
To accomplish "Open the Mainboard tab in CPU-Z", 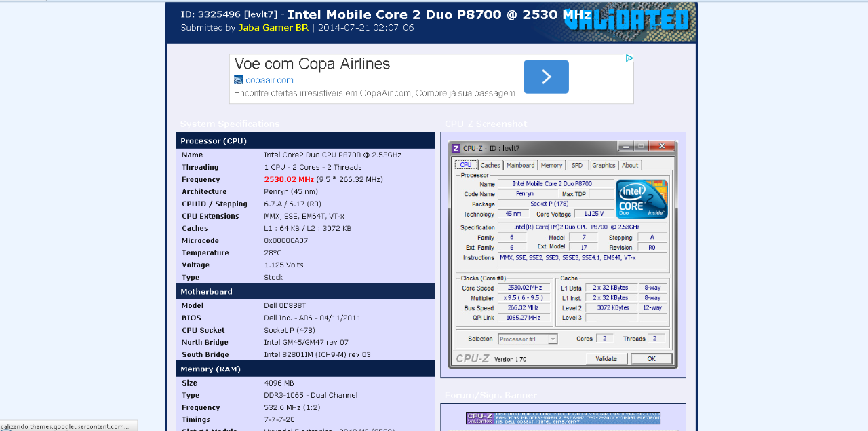I will tap(521, 165).
